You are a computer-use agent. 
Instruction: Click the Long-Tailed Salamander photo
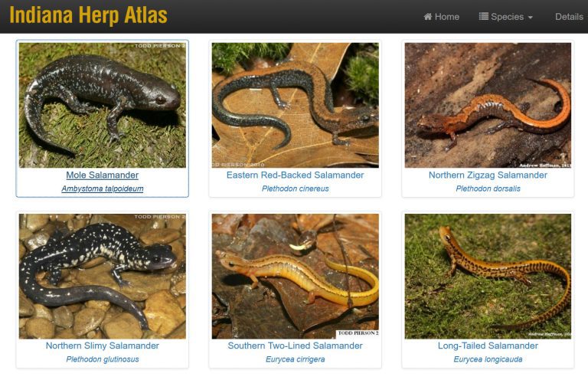(x=488, y=276)
